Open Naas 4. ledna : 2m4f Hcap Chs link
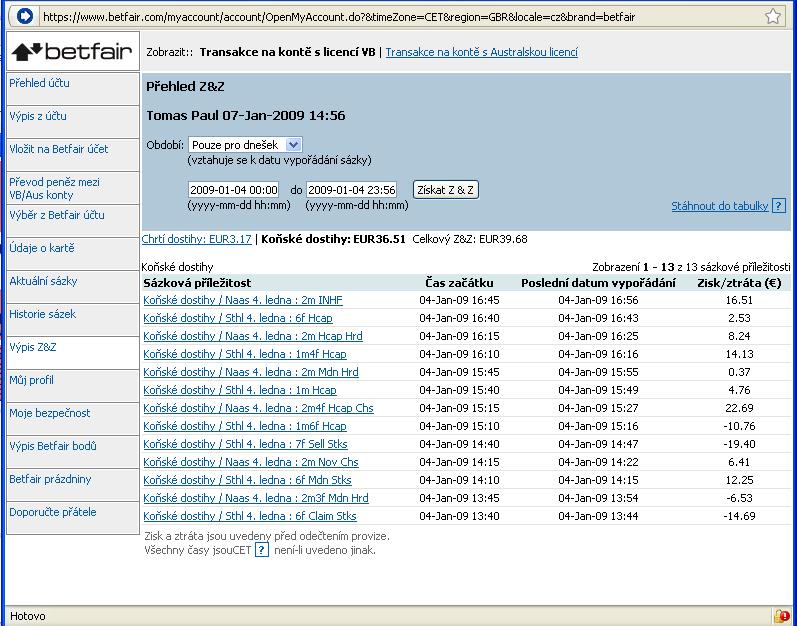Viewport: 797px width, 626px height. click(x=258, y=408)
